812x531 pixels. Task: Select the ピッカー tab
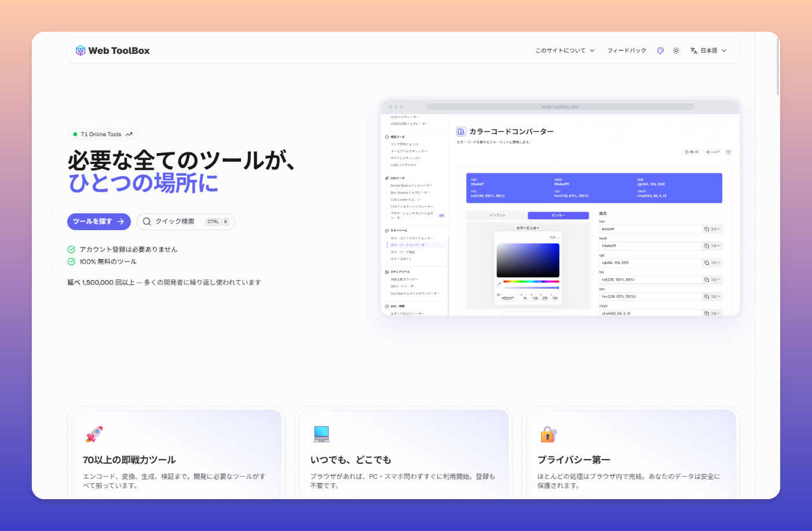pyautogui.click(x=558, y=215)
